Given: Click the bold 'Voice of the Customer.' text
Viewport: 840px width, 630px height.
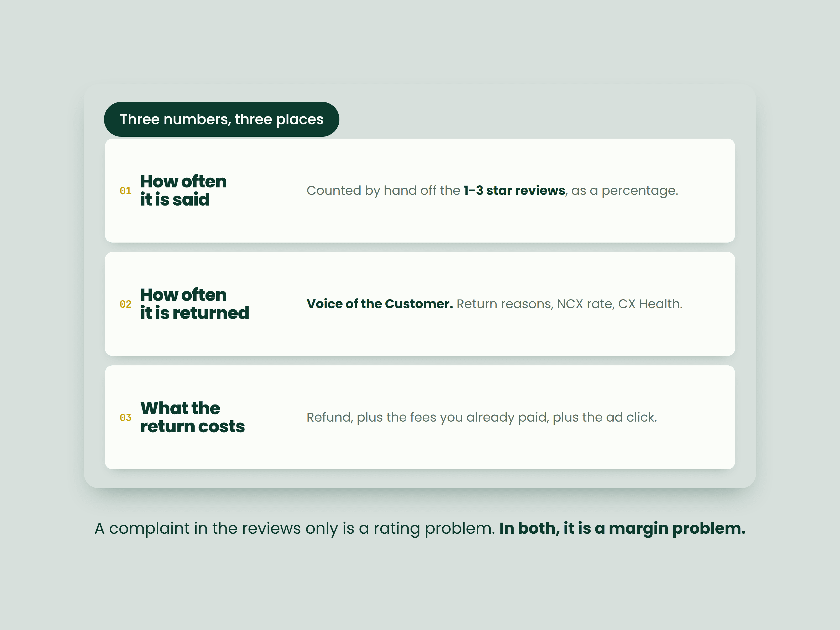Looking at the screenshot, I should click(380, 304).
